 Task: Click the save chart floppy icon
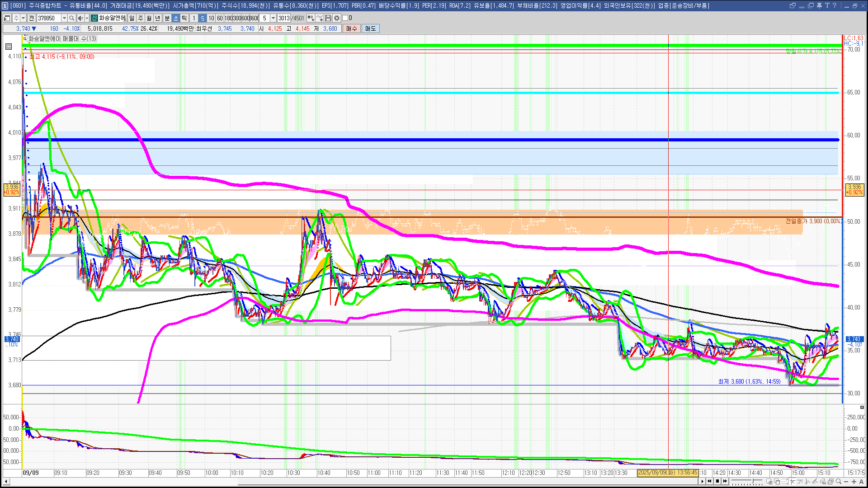coord(328,18)
